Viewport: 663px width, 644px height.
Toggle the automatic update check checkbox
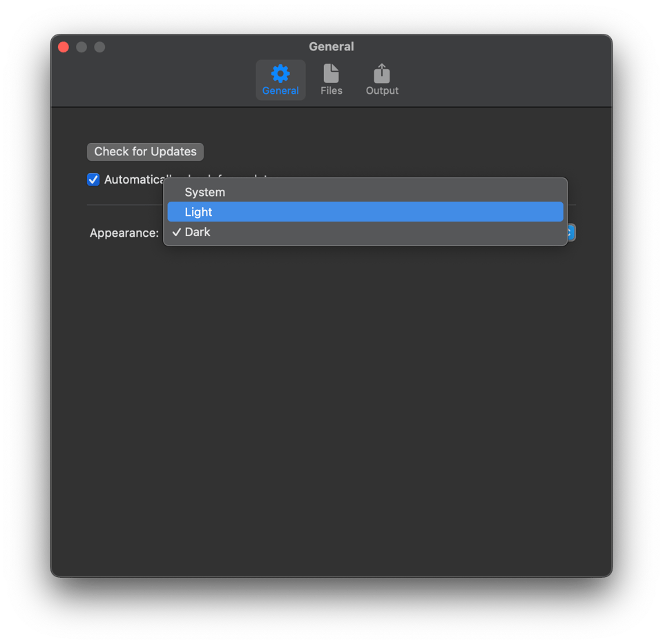[x=93, y=179]
